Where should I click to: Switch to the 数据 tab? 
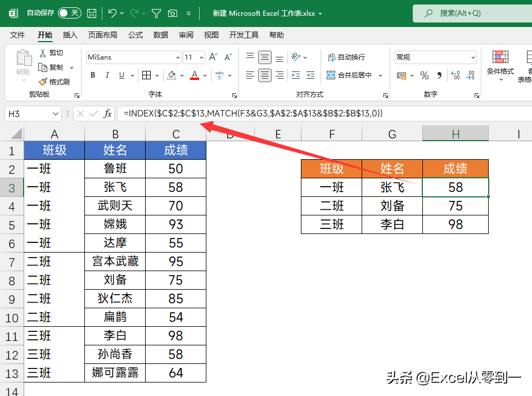[160, 35]
